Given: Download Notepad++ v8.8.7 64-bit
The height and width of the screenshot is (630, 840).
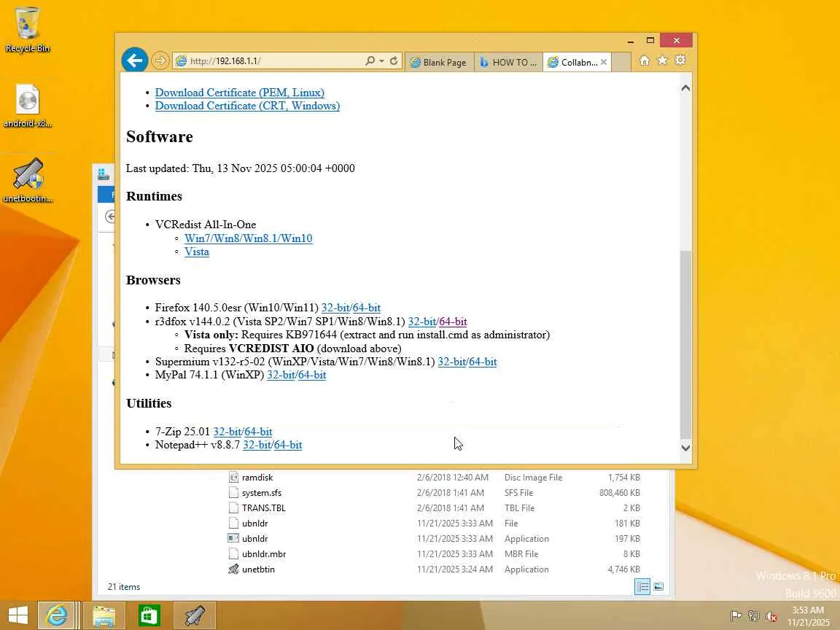Looking at the screenshot, I should point(288,446).
